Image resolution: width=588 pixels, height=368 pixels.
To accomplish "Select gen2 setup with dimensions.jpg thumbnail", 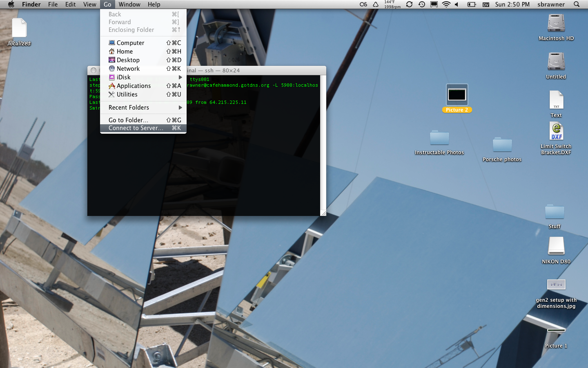I will coord(556,284).
